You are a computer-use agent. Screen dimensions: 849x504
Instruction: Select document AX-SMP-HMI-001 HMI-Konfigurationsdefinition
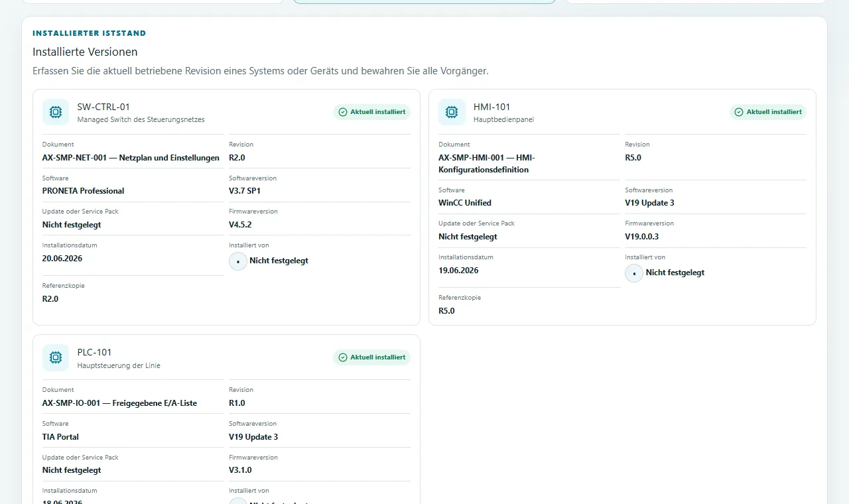pyautogui.click(x=487, y=164)
